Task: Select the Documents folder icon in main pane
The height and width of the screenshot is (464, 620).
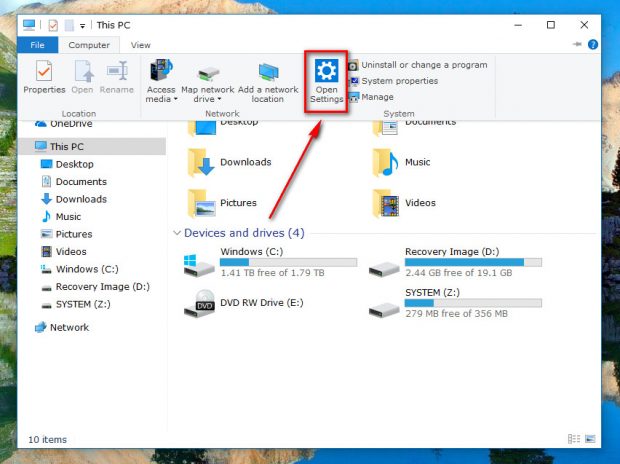Action: (x=385, y=128)
